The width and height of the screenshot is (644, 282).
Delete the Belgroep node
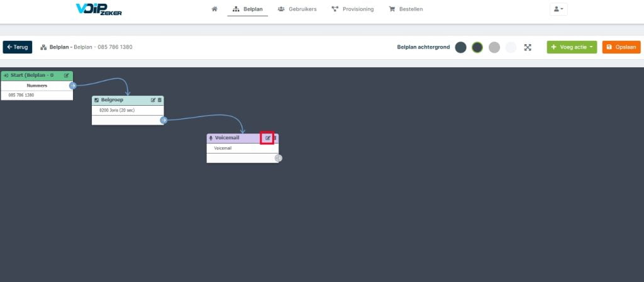click(160, 100)
